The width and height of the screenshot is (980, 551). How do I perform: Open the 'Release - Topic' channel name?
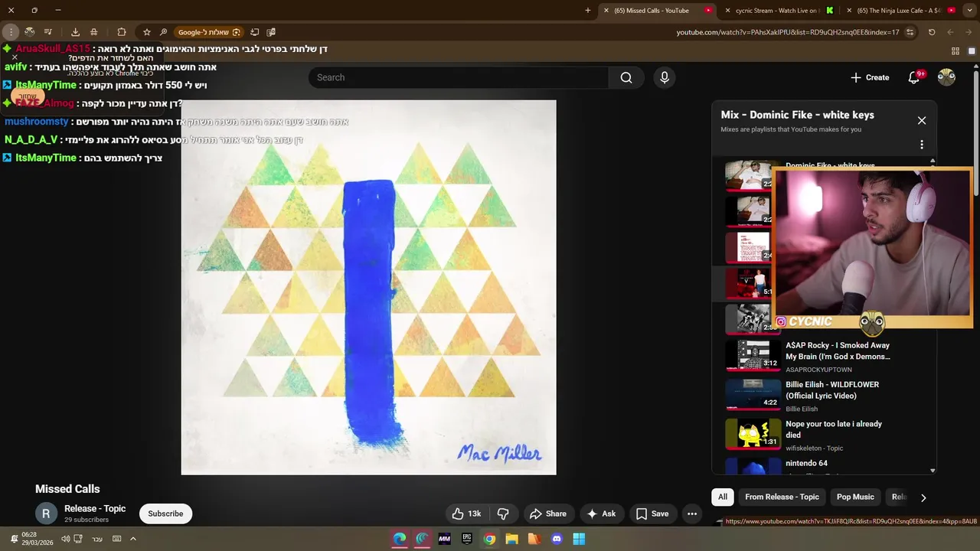[95, 508]
